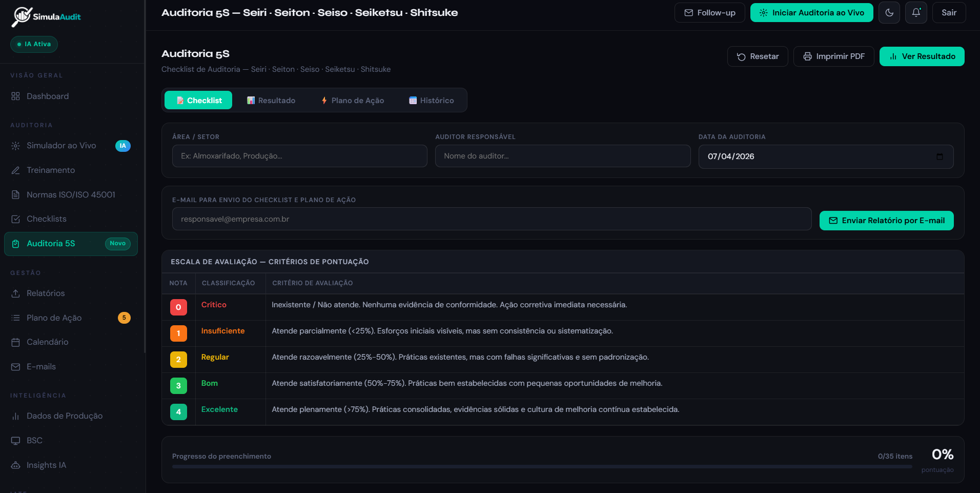Open the Dashboard section in the sidebar
This screenshot has width=980, height=493.
(x=48, y=96)
